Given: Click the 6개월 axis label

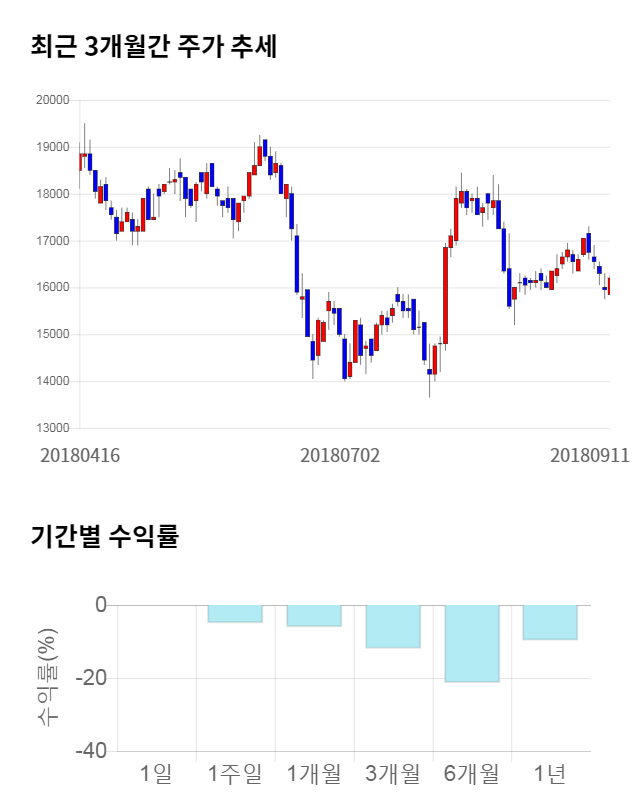Looking at the screenshot, I should (472, 773).
